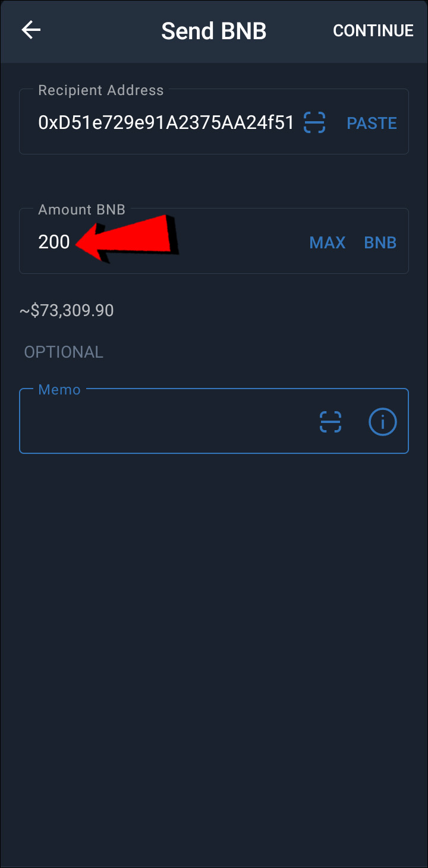
Task: Click the ~$73,309.90 fiat value text
Action: (67, 310)
